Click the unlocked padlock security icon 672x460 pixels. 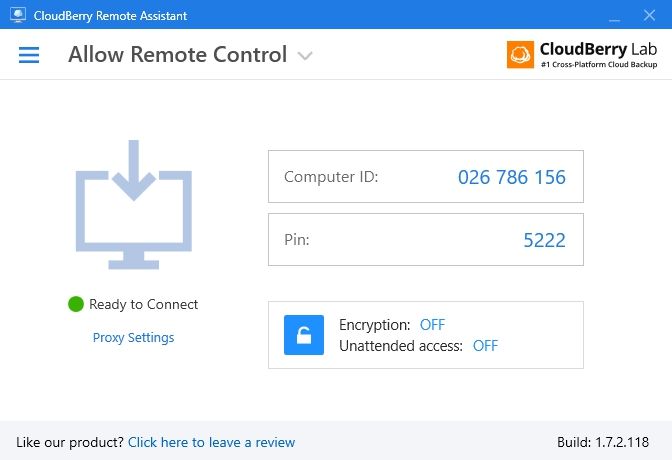(x=304, y=335)
